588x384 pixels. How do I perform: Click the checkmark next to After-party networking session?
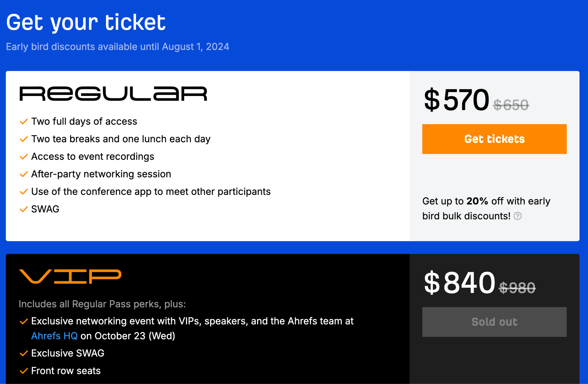[24, 174]
